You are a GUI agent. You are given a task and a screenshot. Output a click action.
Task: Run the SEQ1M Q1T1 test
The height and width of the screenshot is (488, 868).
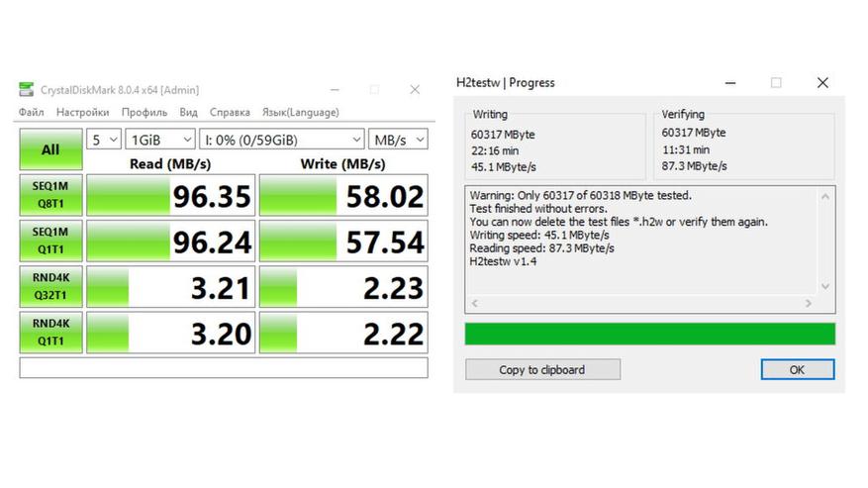point(50,241)
